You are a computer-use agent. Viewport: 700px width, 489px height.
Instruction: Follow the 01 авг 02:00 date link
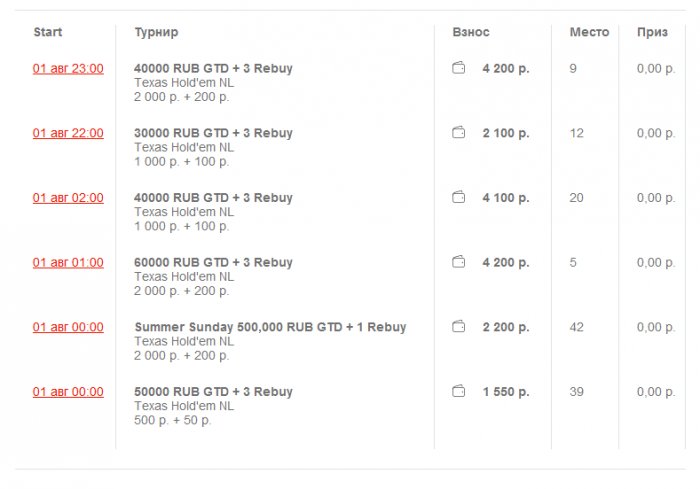(68, 198)
